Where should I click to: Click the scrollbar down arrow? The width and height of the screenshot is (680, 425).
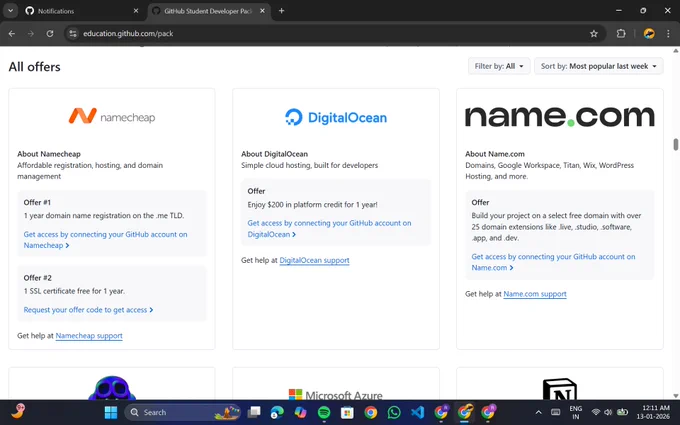[x=676, y=396]
